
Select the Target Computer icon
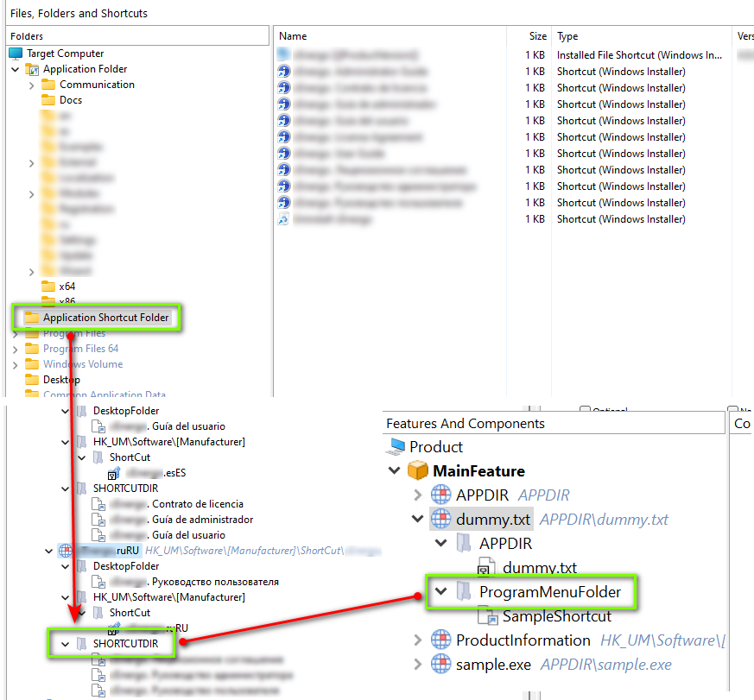pos(16,54)
